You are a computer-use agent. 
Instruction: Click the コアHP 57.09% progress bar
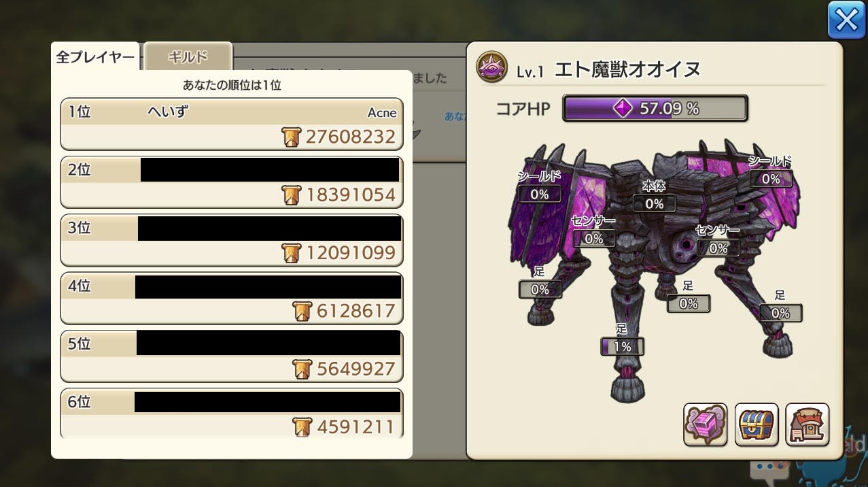coord(655,108)
